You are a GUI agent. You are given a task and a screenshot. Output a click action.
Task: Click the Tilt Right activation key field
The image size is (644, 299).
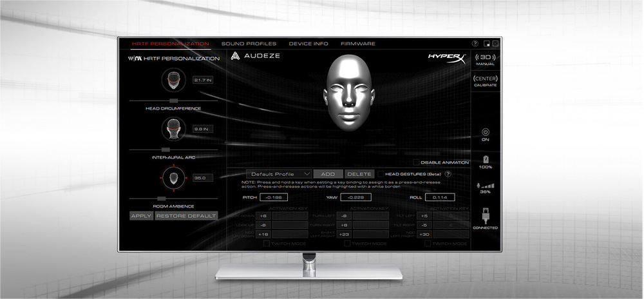click(x=451, y=225)
